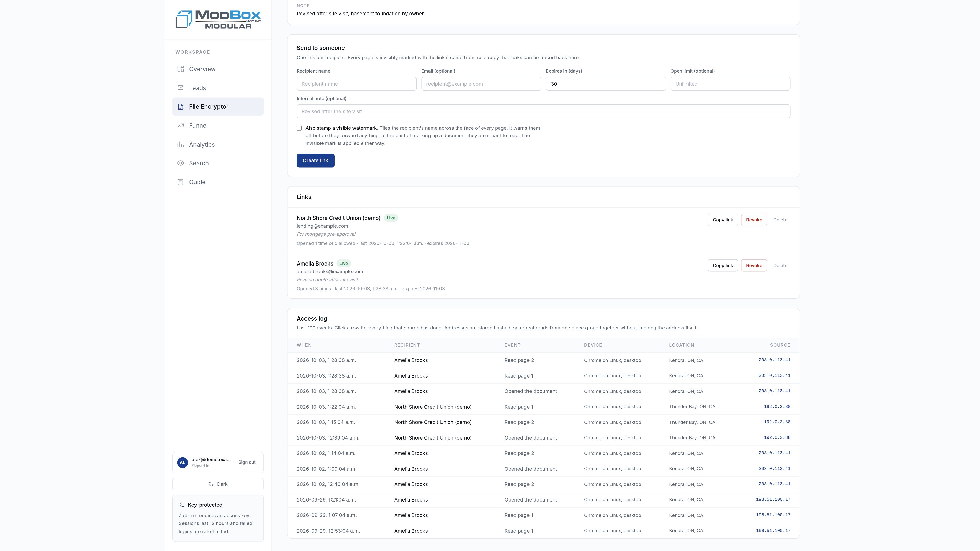The image size is (980, 551).
Task: Click source 198.51.100.17 in the 1:21:04 a.m. row
Action: point(773,500)
